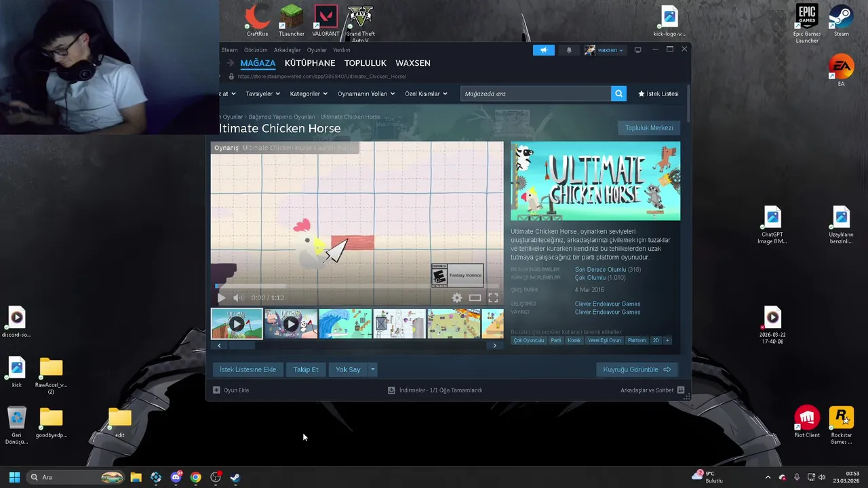Open İstek Listesi with the star icon

pyautogui.click(x=658, y=94)
